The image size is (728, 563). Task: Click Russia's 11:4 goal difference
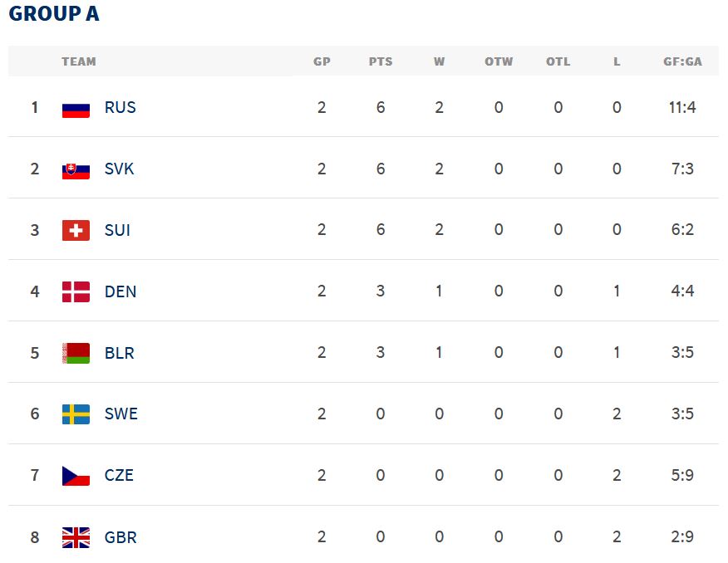pyautogui.click(x=680, y=108)
